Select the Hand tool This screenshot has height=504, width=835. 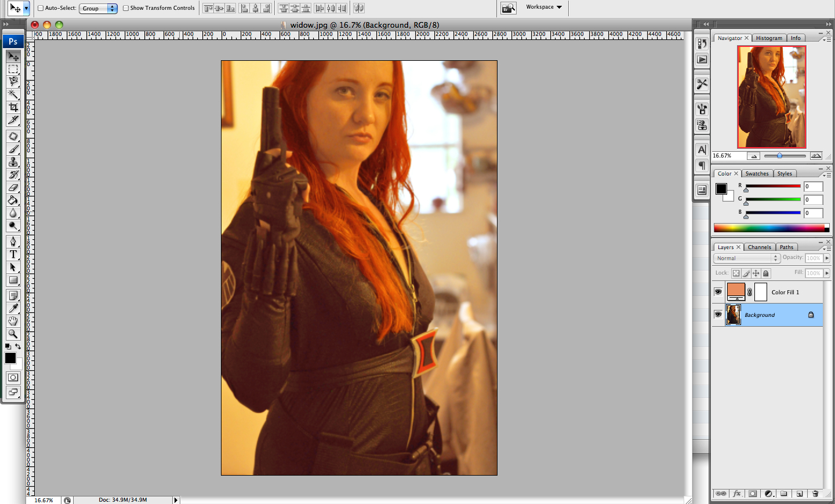click(13, 321)
